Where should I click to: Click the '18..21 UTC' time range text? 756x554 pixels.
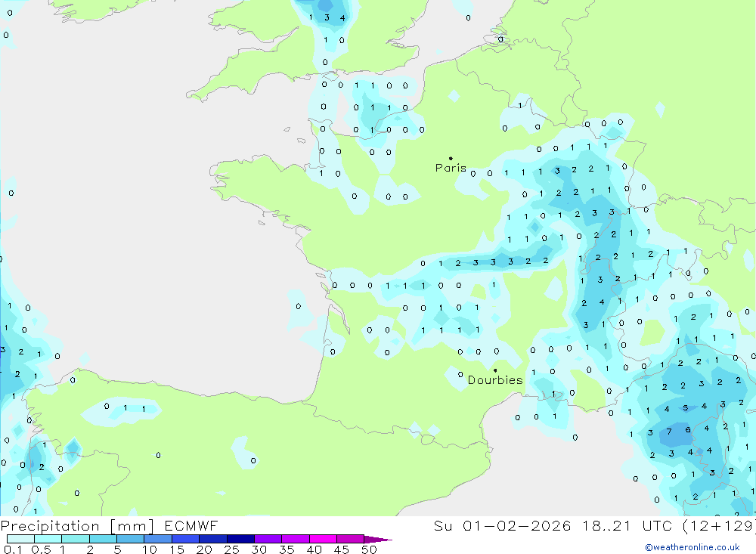coord(626,525)
